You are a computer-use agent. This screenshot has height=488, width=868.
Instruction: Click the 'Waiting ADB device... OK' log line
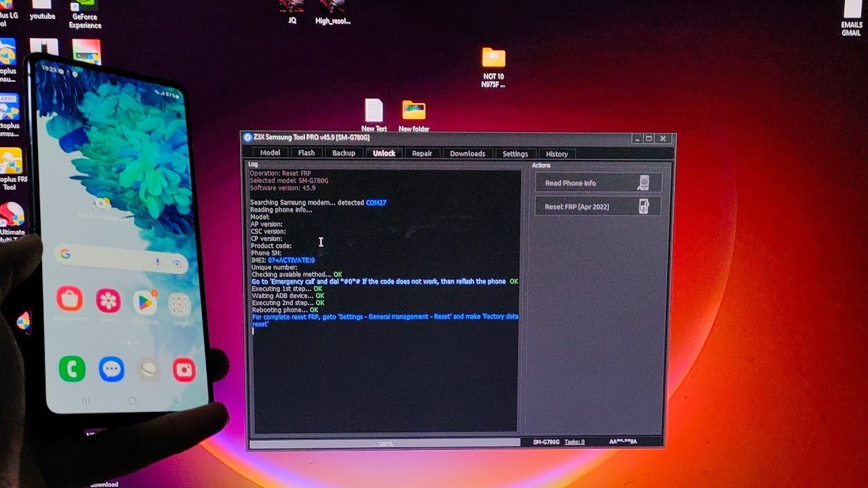click(x=288, y=296)
